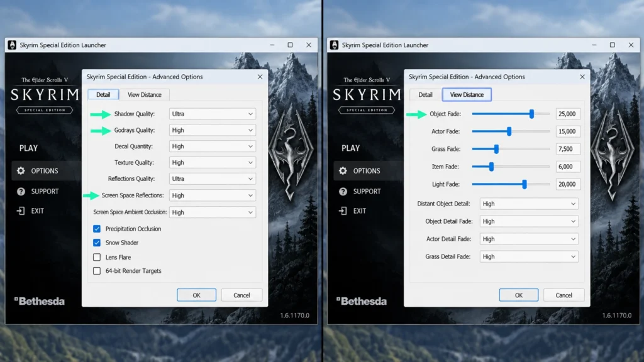The width and height of the screenshot is (644, 362).
Task: Click version number 1.6.1170.0 in right launcher
Action: [x=616, y=315]
